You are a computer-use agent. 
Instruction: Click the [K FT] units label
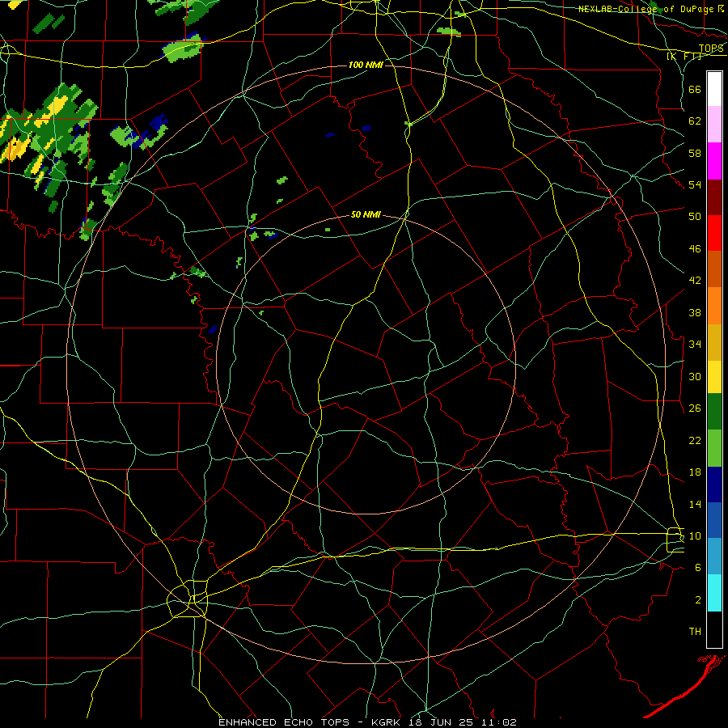684,57
